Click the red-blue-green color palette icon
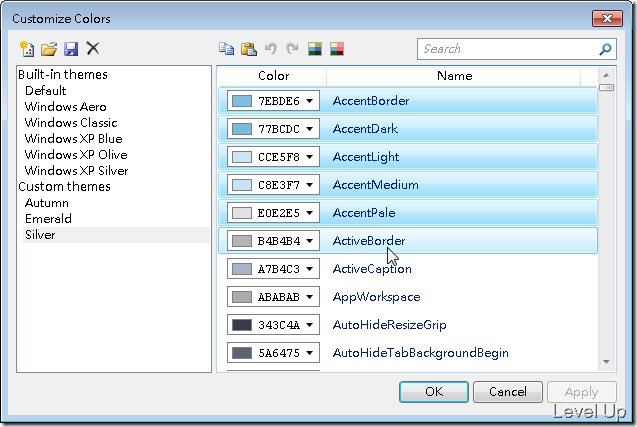637x427 pixels. (x=337, y=49)
